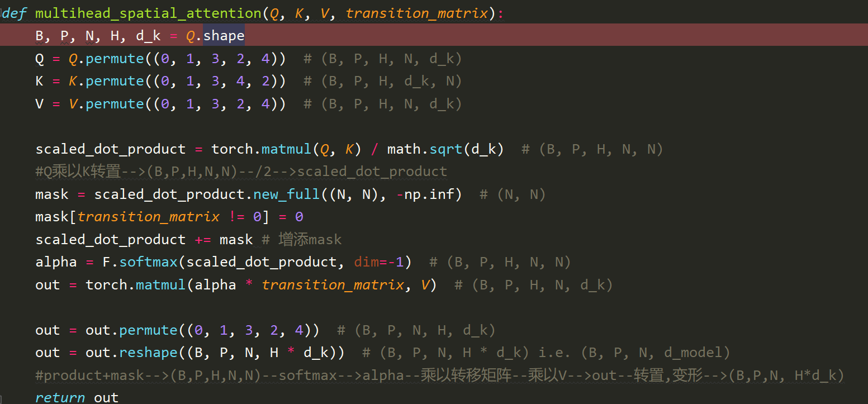Click 'new_full' method name
868x404 pixels.
287,194
